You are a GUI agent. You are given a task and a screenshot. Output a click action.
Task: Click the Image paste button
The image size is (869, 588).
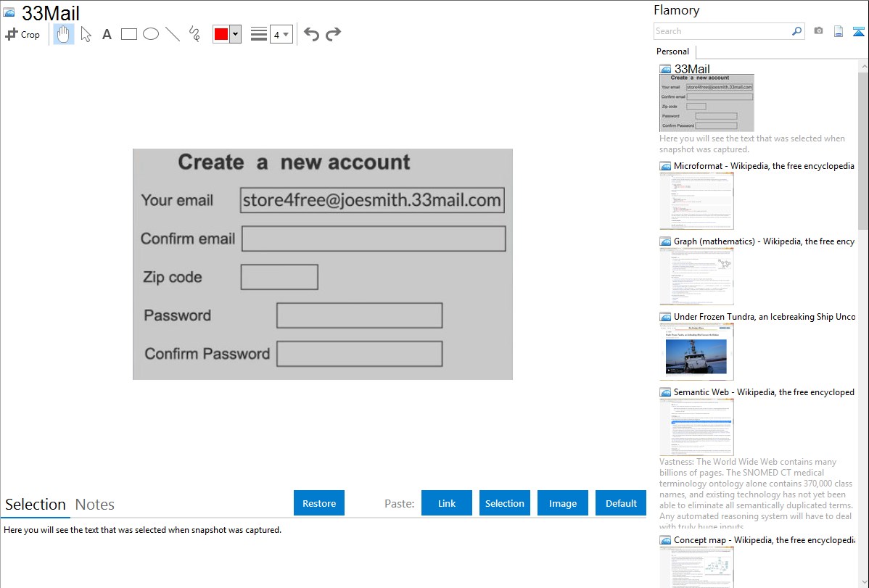tap(562, 503)
